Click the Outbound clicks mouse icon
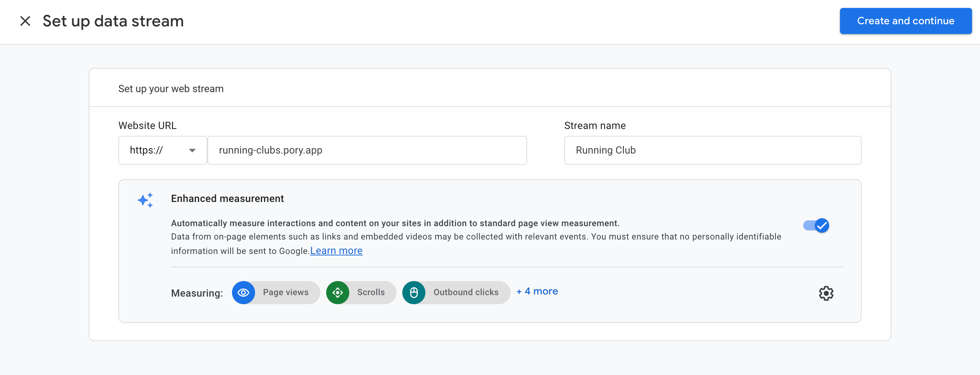Screen dimensions: 980x375 coord(414,293)
